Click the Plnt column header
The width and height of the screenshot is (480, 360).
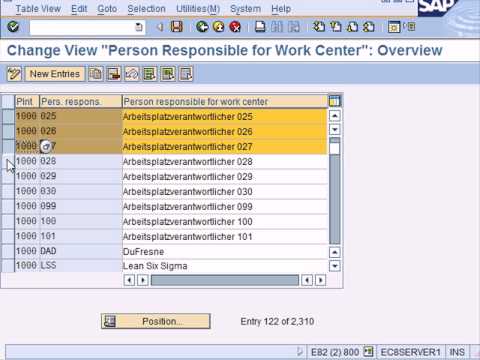pos(27,102)
